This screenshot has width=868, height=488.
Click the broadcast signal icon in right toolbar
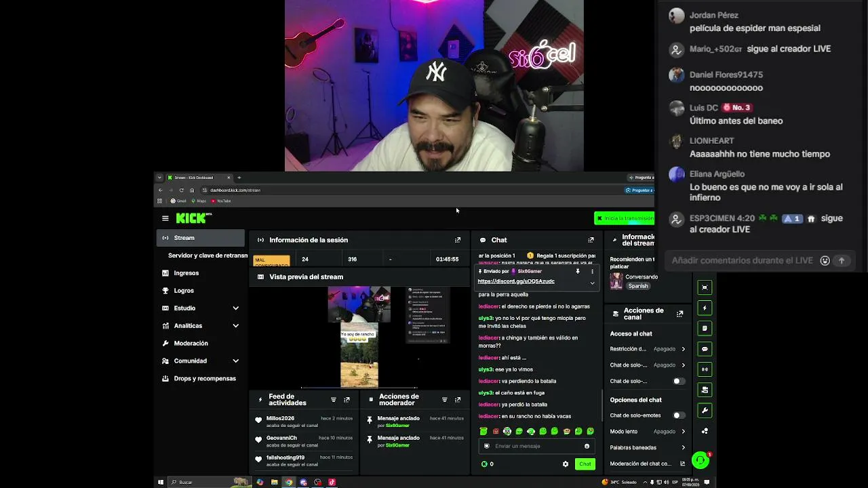click(705, 369)
